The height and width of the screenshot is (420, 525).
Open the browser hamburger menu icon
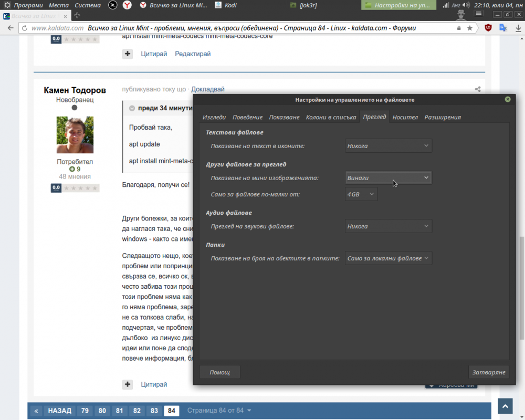pos(479,14)
